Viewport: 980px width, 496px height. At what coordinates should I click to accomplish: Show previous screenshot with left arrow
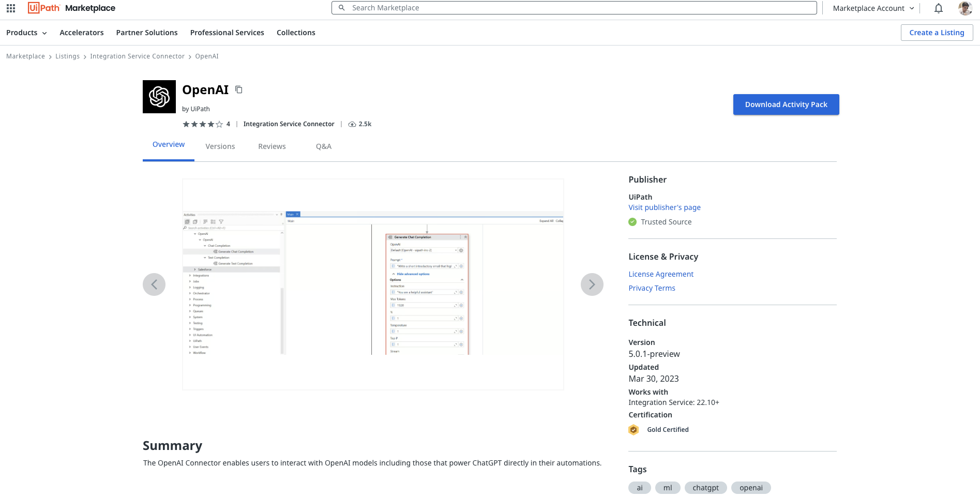(x=154, y=284)
